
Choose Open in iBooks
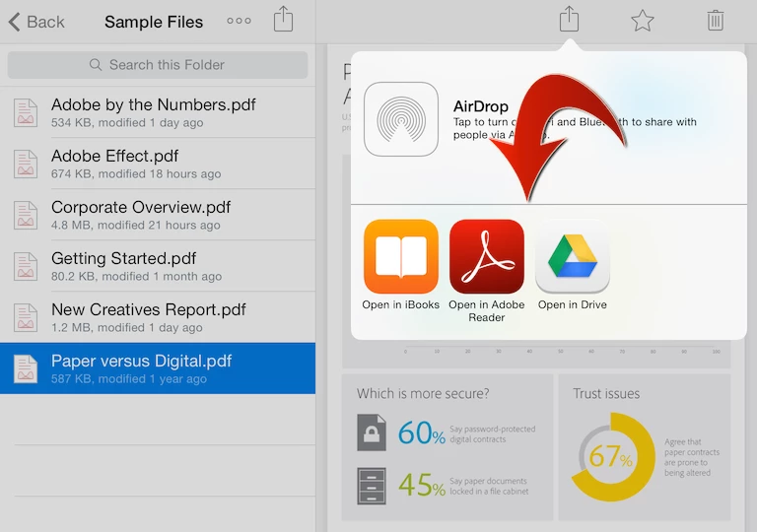tap(401, 265)
